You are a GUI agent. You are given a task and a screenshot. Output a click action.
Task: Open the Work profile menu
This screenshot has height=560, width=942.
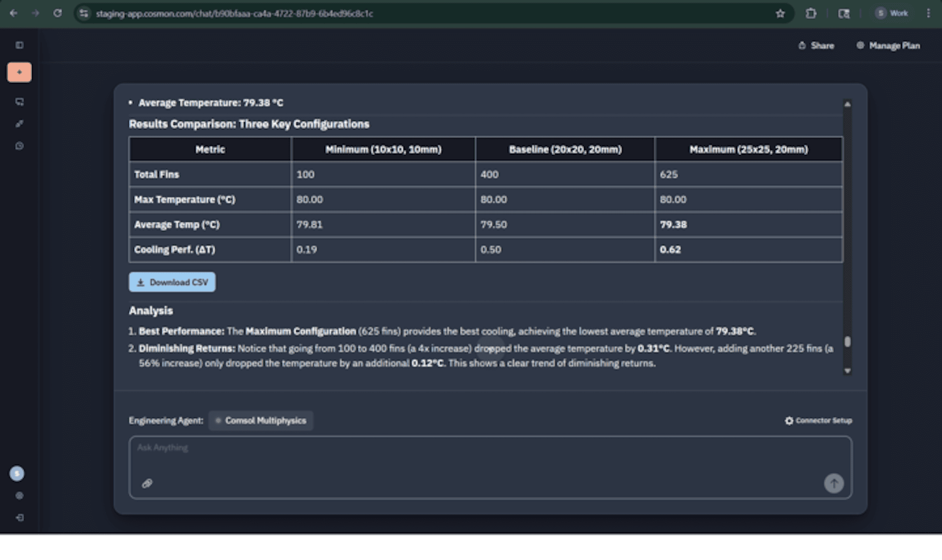[892, 14]
